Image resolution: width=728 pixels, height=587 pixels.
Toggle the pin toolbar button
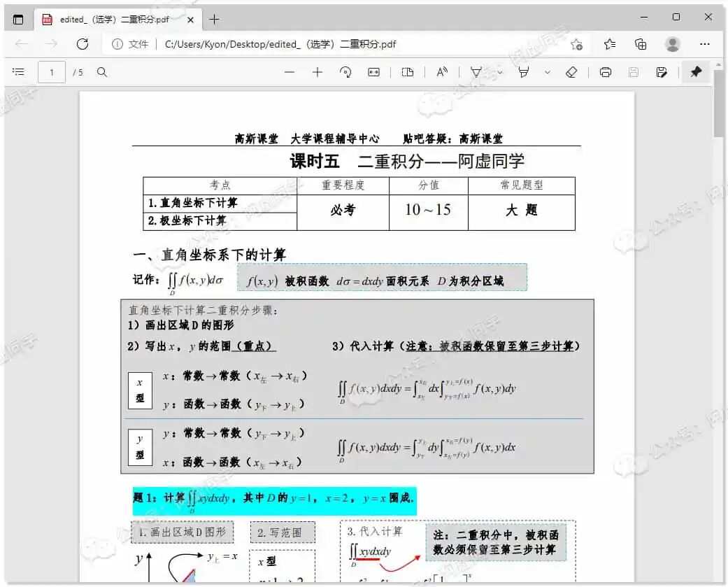[x=696, y=72]
